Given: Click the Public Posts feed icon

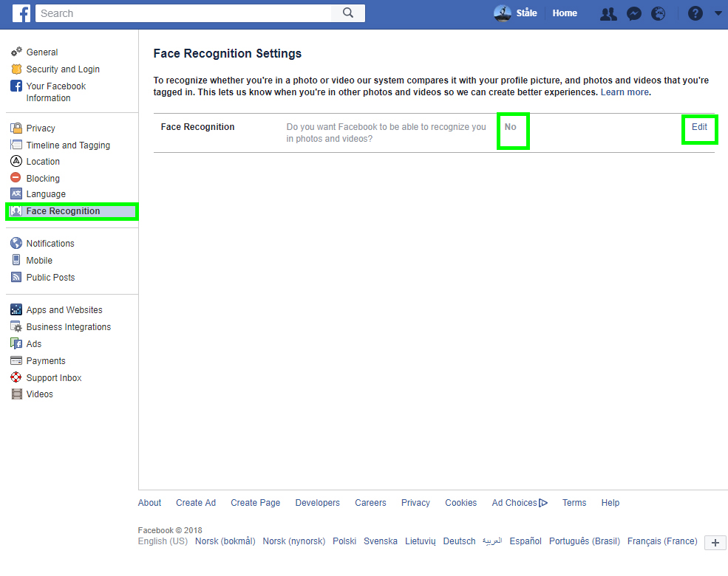Looking at the screenshot, I should pos(16,277).
